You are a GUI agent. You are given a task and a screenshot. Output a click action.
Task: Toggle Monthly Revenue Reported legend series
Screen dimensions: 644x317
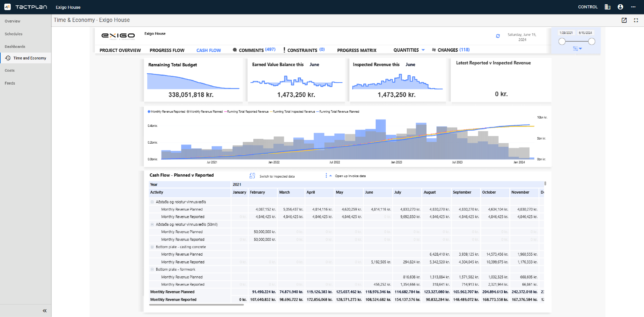167,112
